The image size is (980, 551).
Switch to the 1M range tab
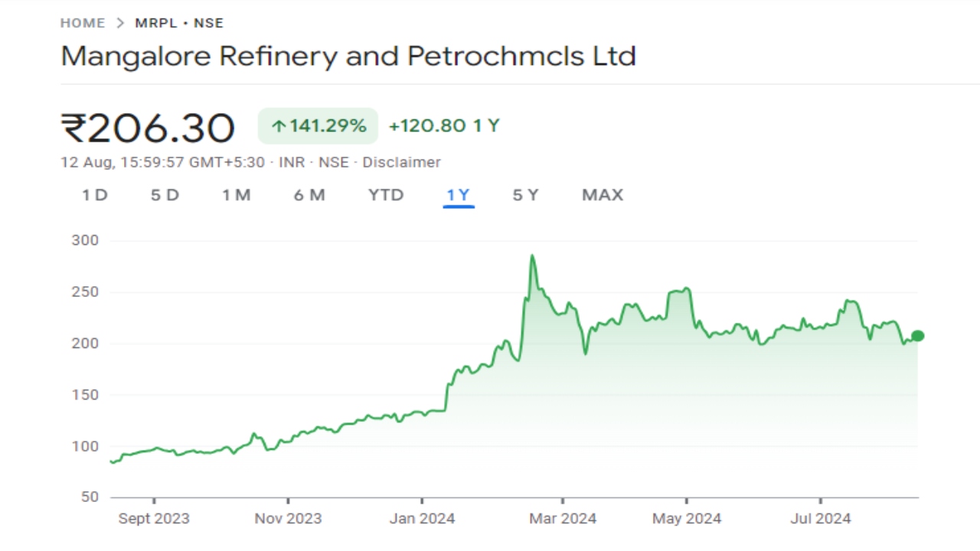click(237, 195)
